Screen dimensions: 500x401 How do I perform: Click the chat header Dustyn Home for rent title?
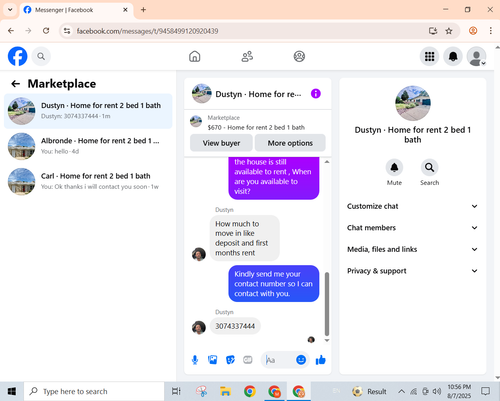point(258,94)
